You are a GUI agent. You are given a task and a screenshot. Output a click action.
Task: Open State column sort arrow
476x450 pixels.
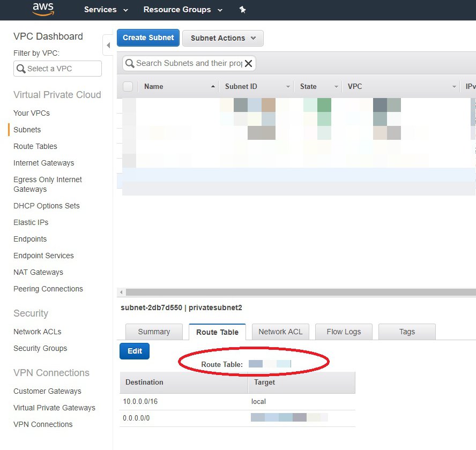pyautogui.click(x=336, y=87)
